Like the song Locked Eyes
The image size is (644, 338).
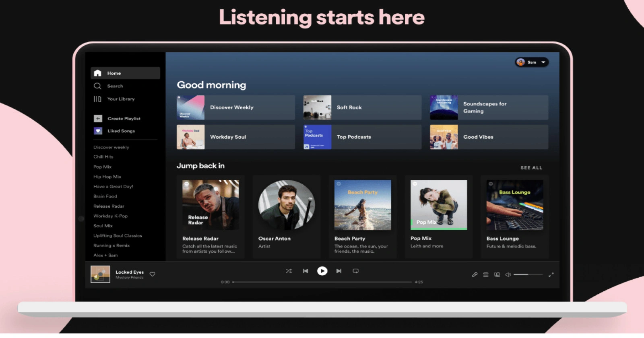[153, 274]
